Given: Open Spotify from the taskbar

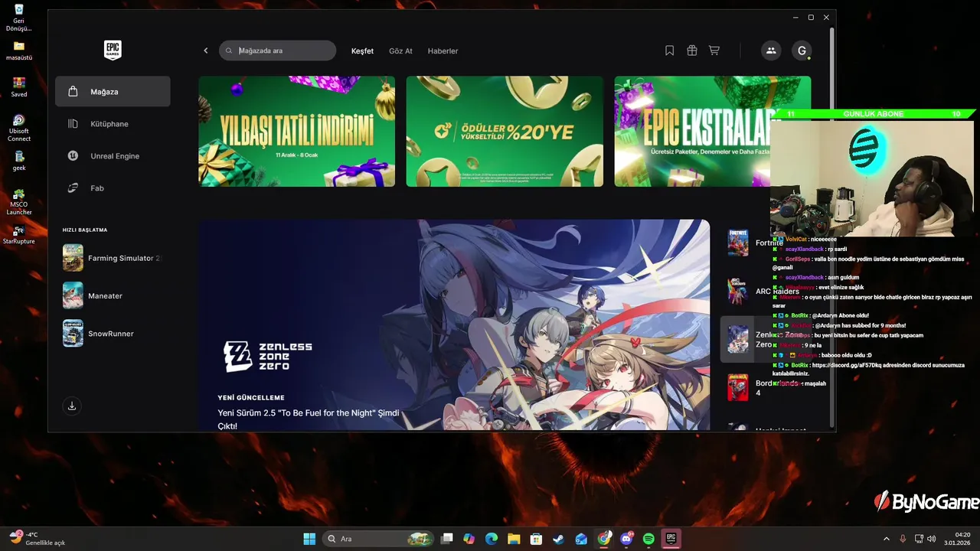Looking at the screenshot, I should pyautogui.click(x=648, y=539).
